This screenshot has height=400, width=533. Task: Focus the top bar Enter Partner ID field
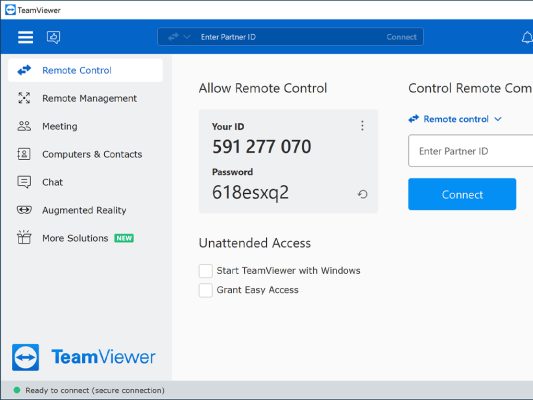point(289,37)
